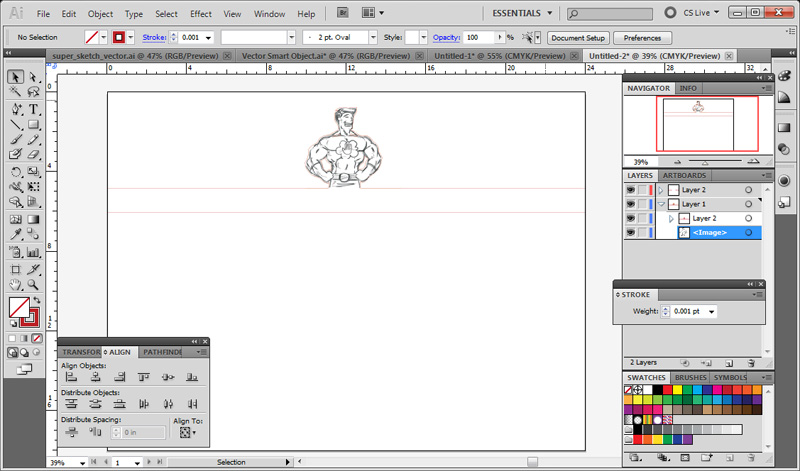Select the Gradient tool

click(x=33, y=219)
